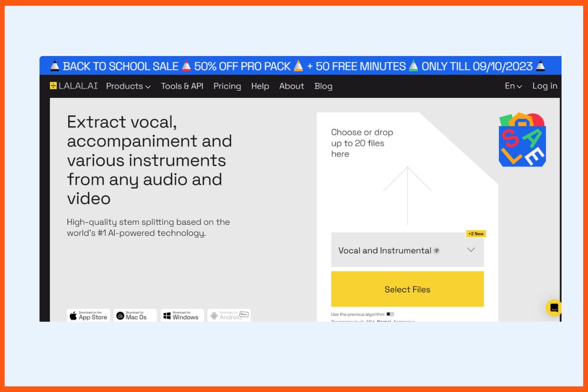588x392 pixels.
Task: Click the Log in link
Action: pyautogui.click(x=545, y=86)
